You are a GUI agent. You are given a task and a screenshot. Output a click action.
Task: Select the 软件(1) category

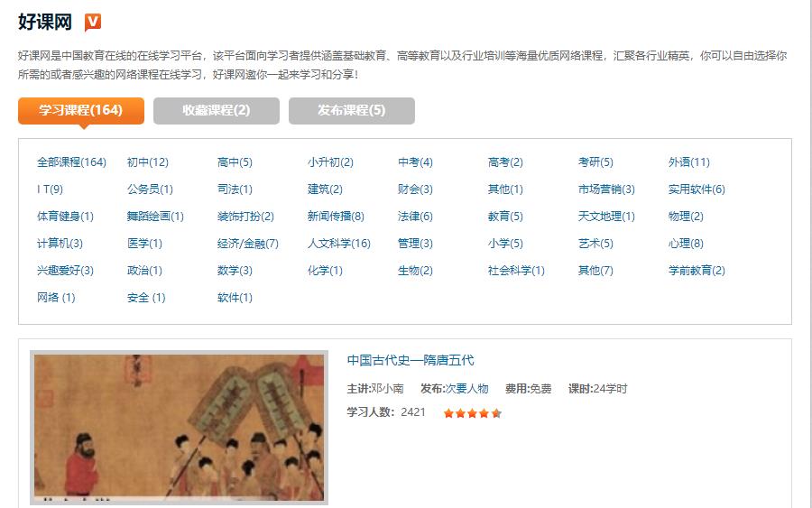tap(235, 298)
